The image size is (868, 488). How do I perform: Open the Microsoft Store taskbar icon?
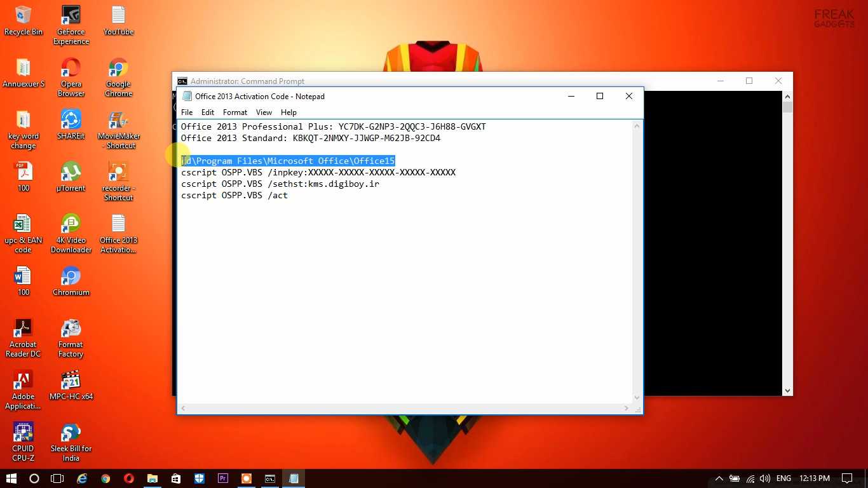pos(176,478)
